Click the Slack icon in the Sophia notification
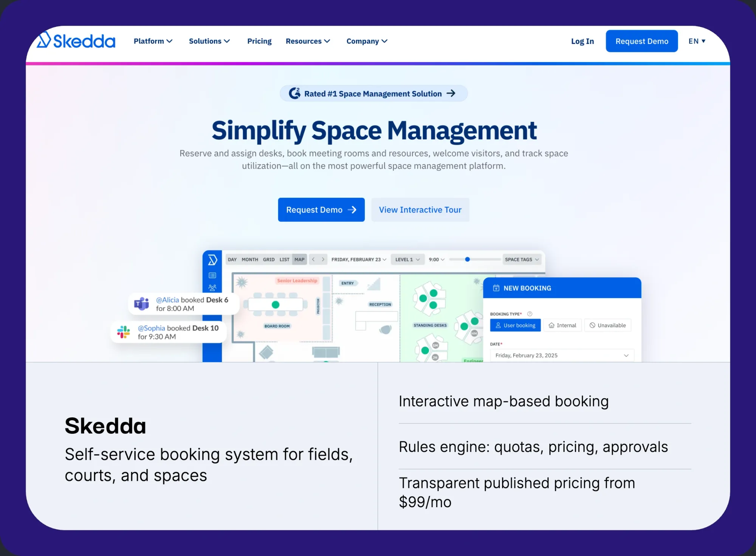Viewport: 756px width, 556px height. click(124, 332)
